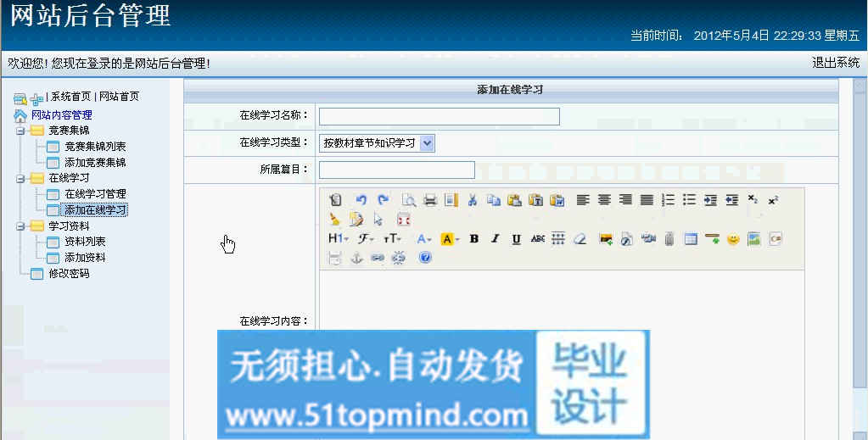Justify text fully in editor

pyautogui.click(x=647, y=200)
